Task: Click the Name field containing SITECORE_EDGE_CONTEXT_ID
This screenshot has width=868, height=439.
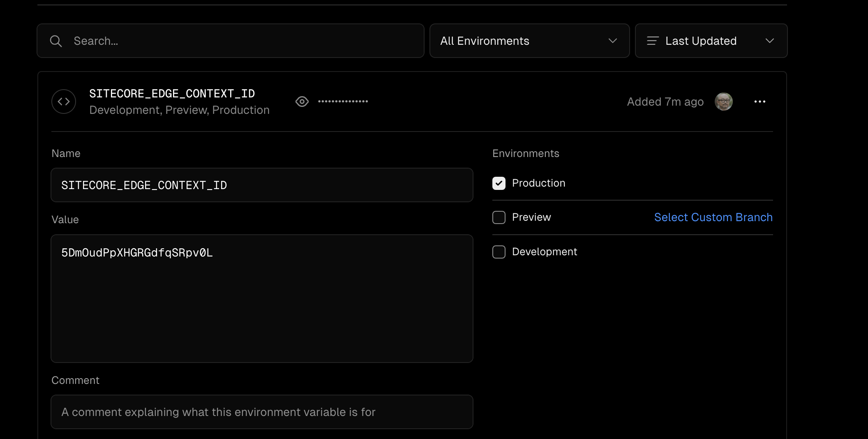Action: coord(262,185)
